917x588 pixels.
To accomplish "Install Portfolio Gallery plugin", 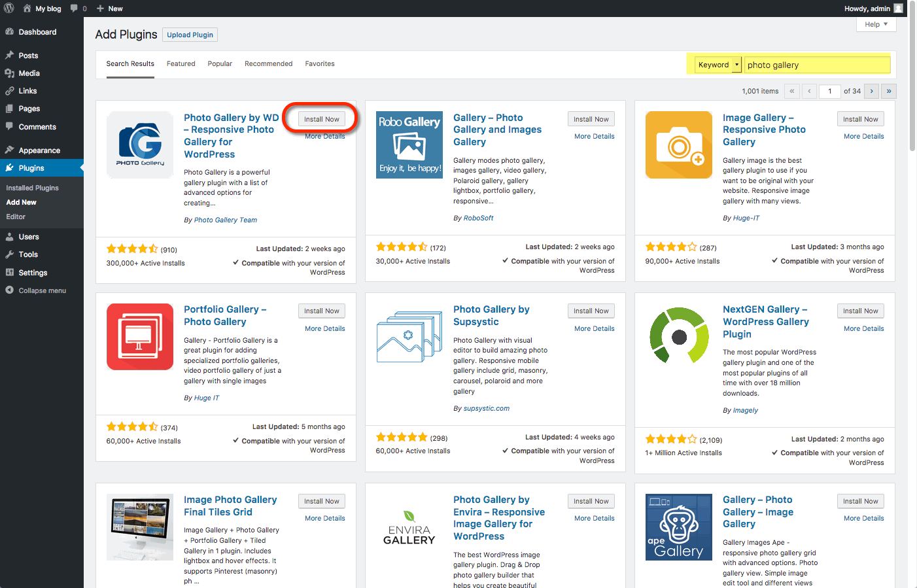I will click(322, 311).
